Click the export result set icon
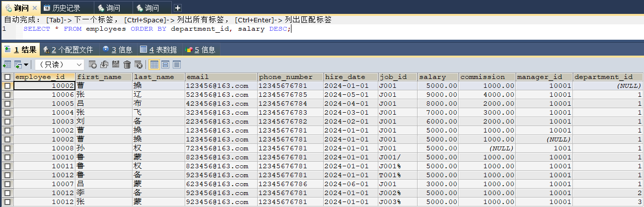This screenshot has width=644, height=207. pyautogui.click(x=7, y=65)
